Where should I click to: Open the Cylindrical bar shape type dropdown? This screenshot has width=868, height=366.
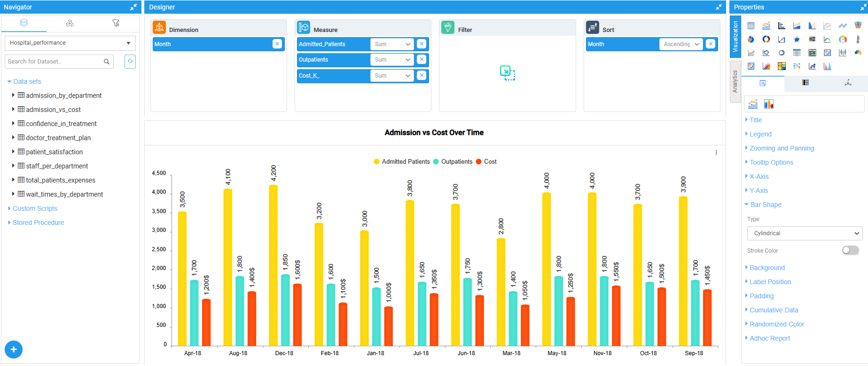[805, 233]
